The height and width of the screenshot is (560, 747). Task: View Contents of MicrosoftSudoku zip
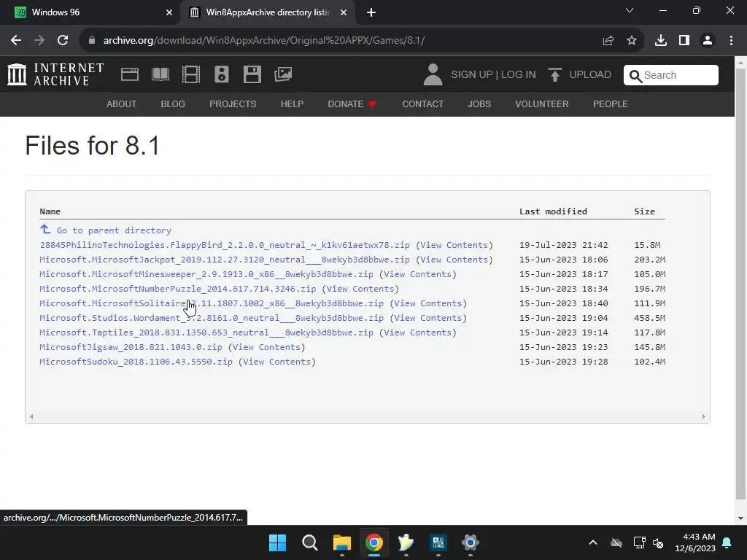(x=276, y=362)
